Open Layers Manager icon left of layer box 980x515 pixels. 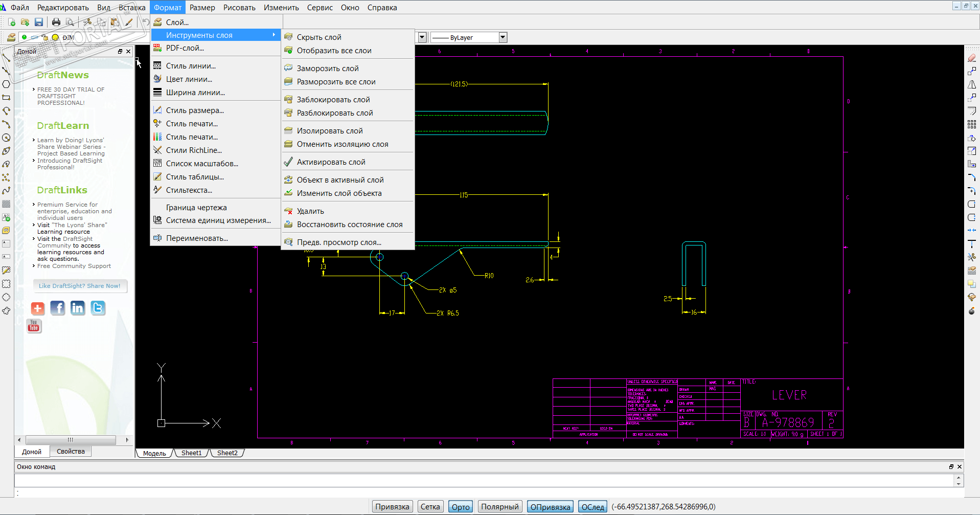(11, 37)
